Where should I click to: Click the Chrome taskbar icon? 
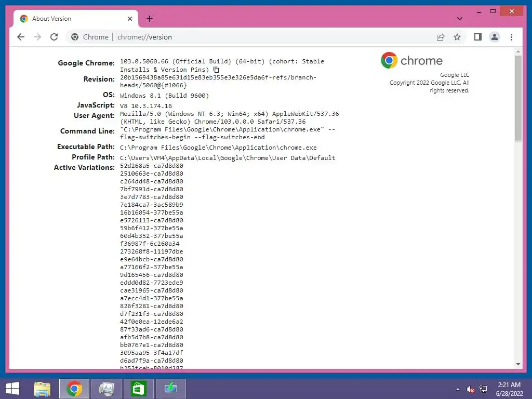coord(74,389)
